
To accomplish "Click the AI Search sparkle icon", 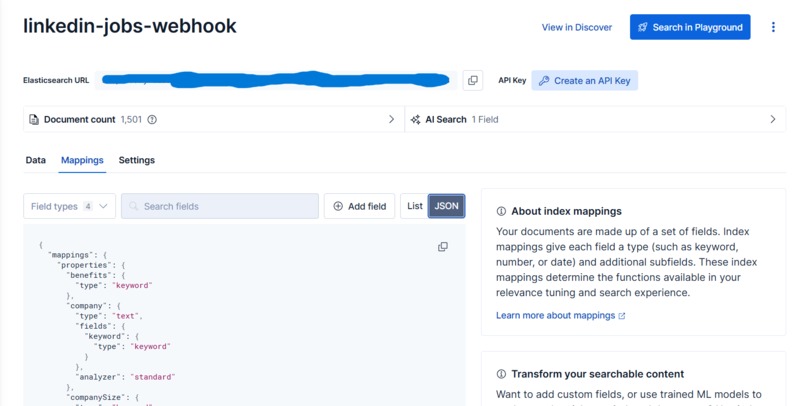I will click(x=415, y=119).
